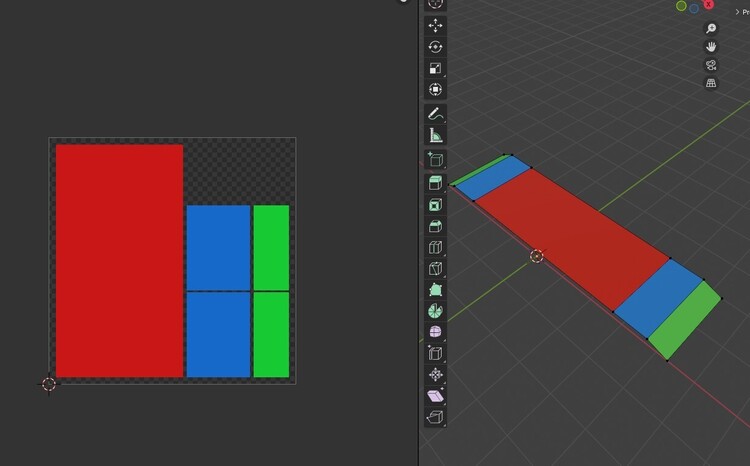
Task: Select the Rotate tool
Action: [435, 47]
